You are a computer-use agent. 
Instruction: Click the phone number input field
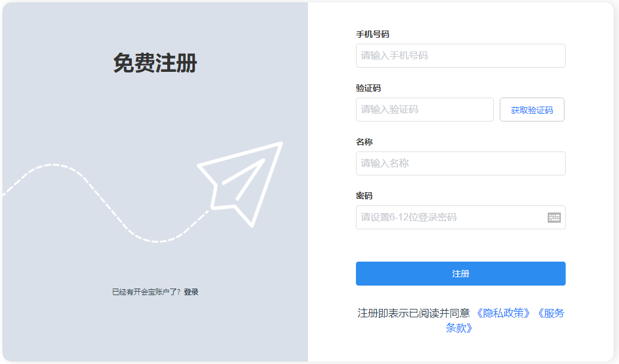[x=460, y=56]
